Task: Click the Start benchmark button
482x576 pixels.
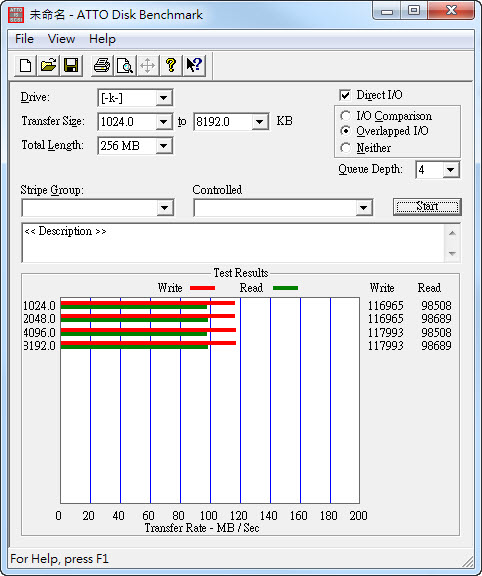Action: 427,206
